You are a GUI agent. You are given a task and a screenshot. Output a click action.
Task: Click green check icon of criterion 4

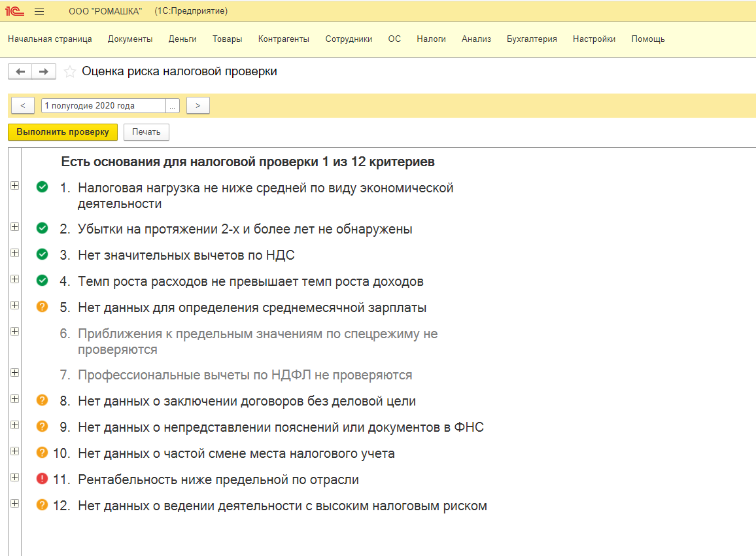pos(43,280)
